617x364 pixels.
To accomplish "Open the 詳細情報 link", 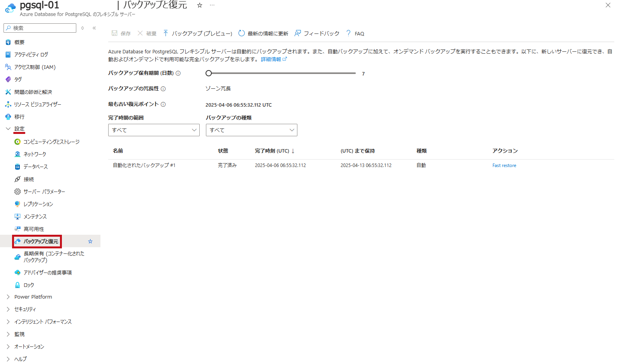I will click(274, 59).
